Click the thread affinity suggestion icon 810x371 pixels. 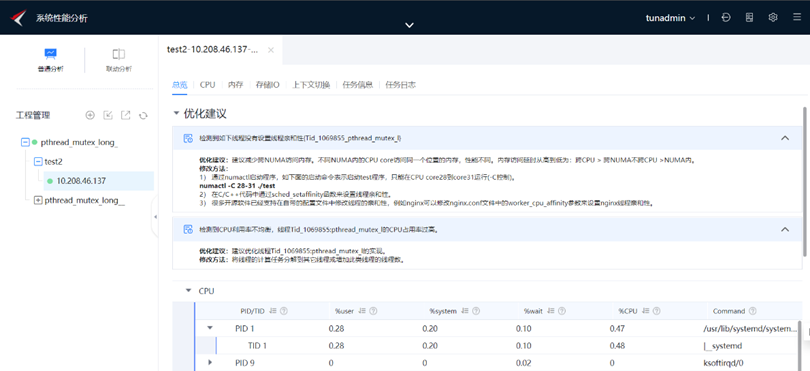click(x=188, y=138)
